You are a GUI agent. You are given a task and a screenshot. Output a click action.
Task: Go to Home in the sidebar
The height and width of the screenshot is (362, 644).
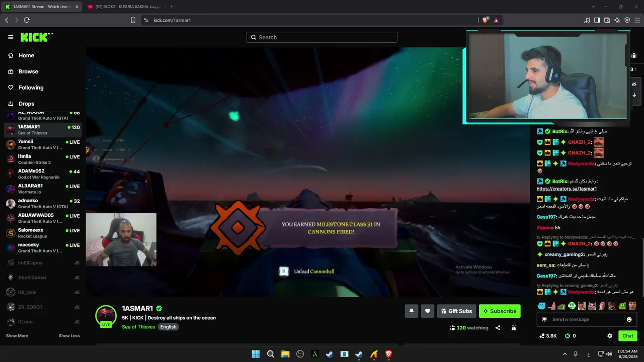tap(26, 55)
